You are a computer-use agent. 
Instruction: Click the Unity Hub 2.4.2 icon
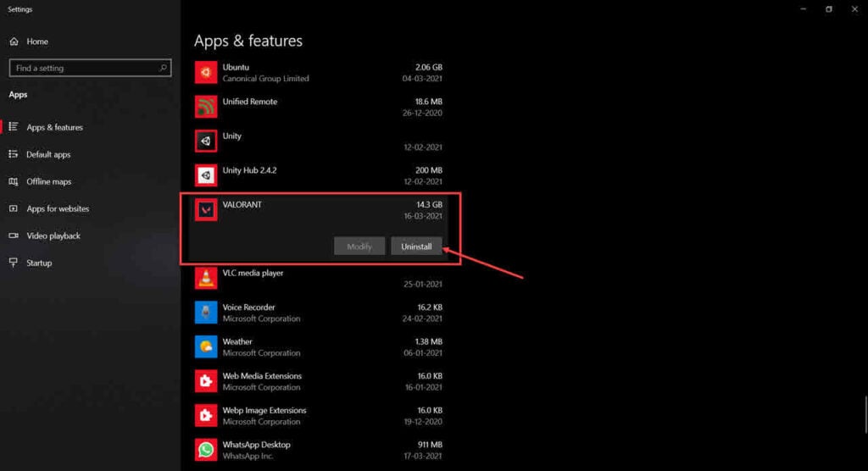coord(205,175)
